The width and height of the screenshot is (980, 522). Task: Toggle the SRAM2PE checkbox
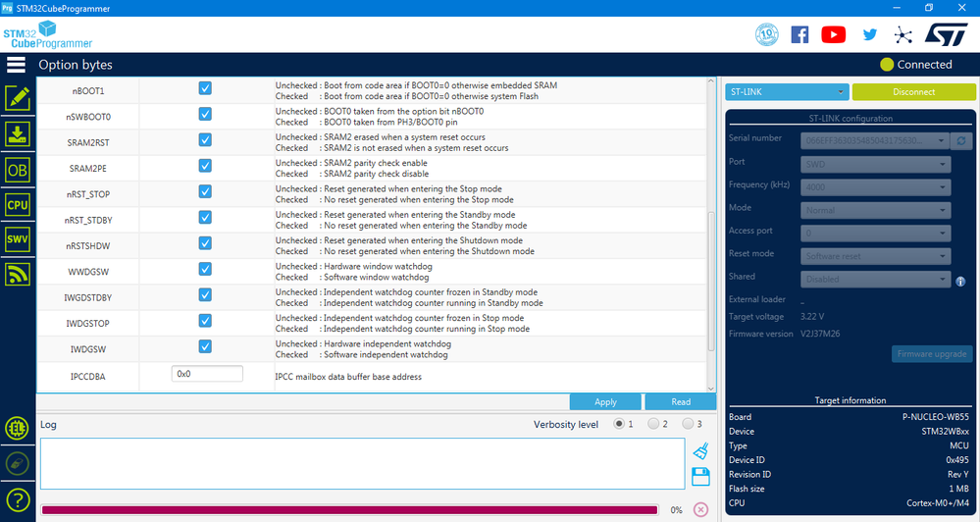[205, 166]
